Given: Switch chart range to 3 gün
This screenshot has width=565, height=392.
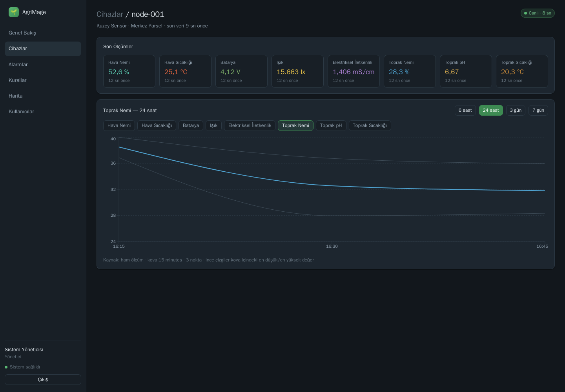Looking at the screenshot, I should point(516,110).
